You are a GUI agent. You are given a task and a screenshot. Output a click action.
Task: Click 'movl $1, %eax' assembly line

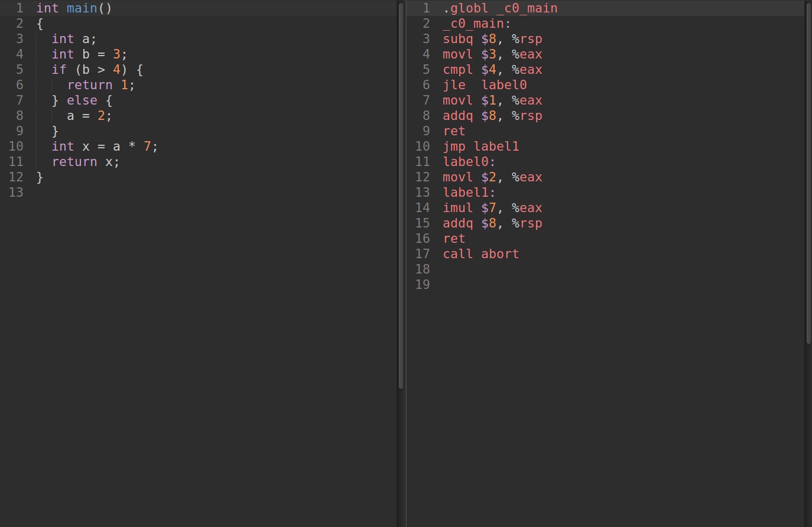492,100
